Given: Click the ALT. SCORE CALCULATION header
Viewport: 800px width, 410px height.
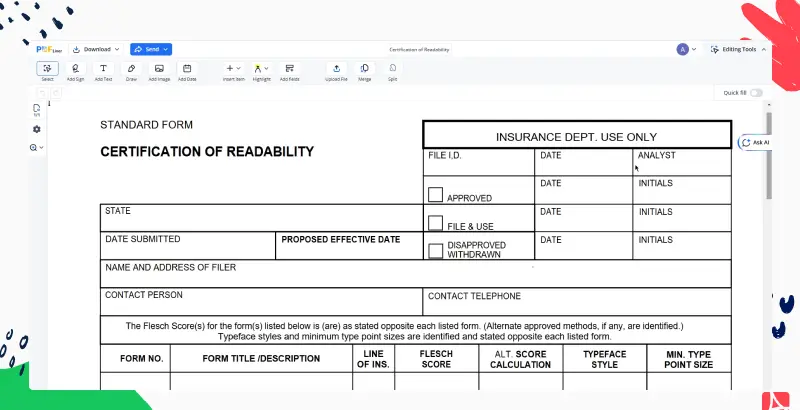Looking at the screenshot, I should [520, 359].
